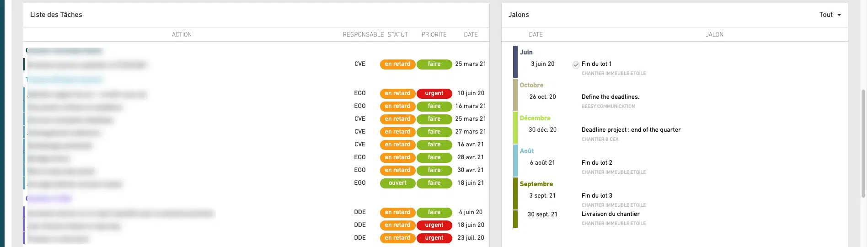Click the Août month label in Jalons

[x=526, y=151]
